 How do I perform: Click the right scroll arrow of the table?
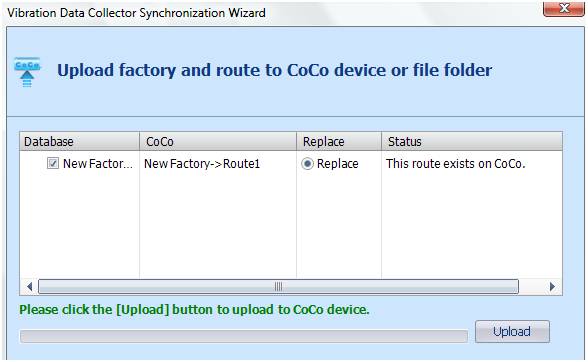tap(552, 287)
